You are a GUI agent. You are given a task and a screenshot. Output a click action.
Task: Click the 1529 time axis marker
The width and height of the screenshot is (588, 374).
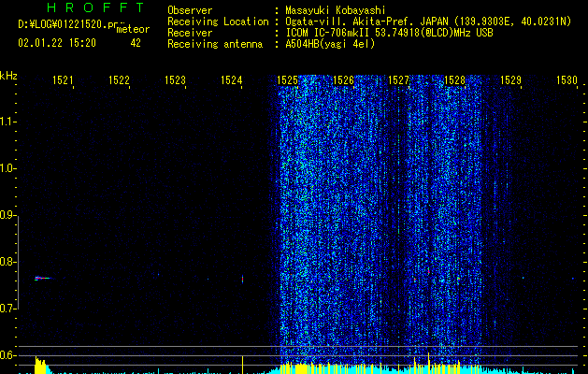[x=510, y=80]
